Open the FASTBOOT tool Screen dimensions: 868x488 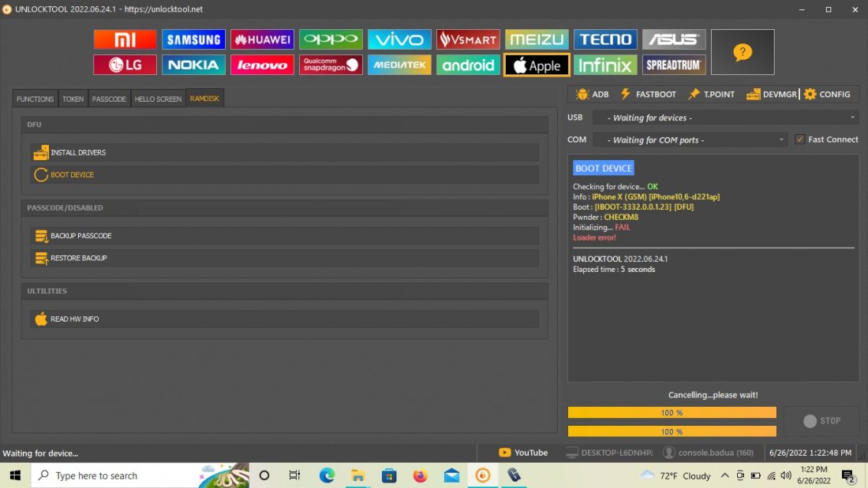[648, 94]
